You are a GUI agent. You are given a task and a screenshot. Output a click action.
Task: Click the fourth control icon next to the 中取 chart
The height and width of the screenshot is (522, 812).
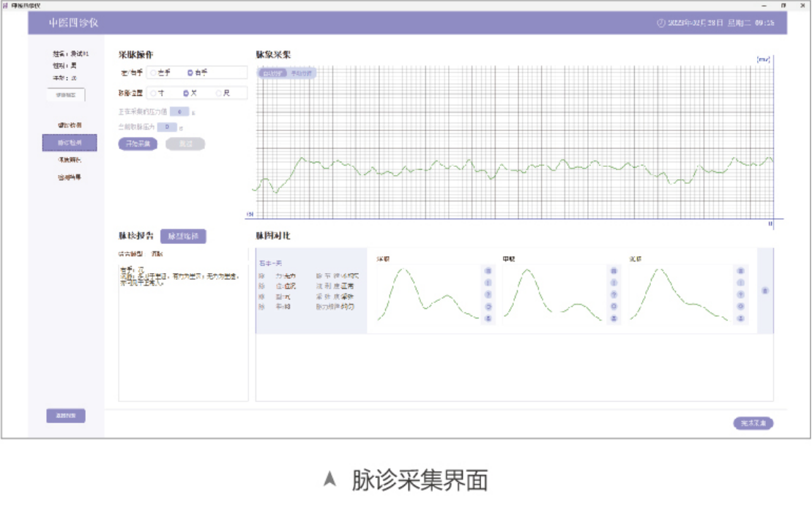[x=613, y=306]
